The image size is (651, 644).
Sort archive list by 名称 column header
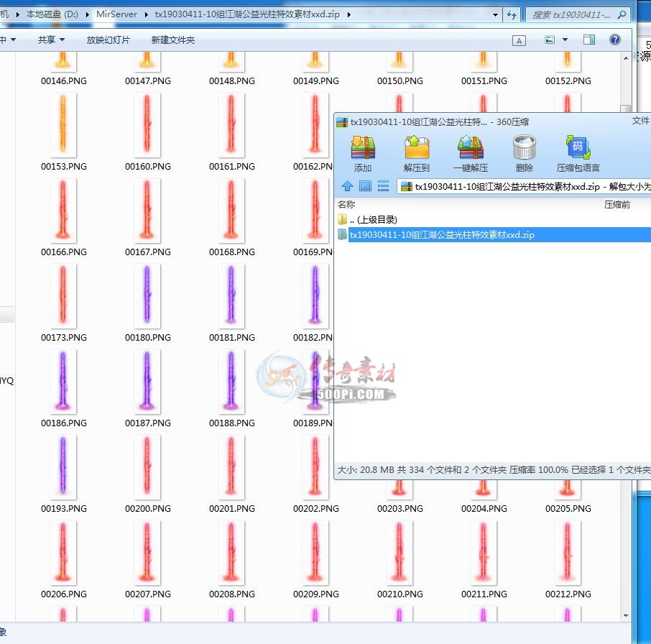tap(346, 204)
